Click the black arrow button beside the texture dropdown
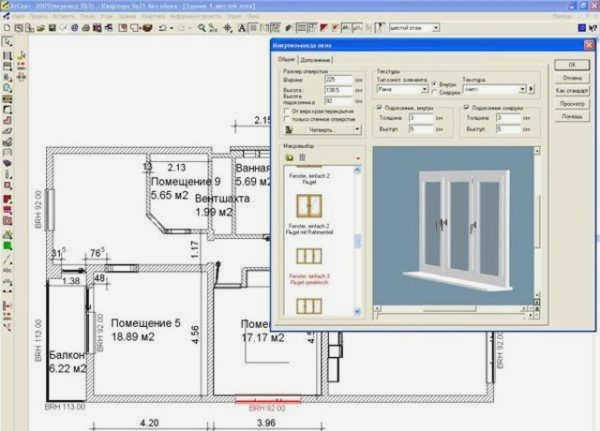The width and height of the screenshot is (600, 431). (x=531, y=89)
